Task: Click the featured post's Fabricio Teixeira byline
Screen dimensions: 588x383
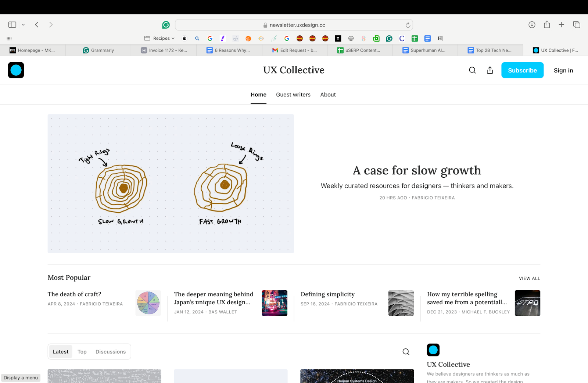Action: point(433,198)
